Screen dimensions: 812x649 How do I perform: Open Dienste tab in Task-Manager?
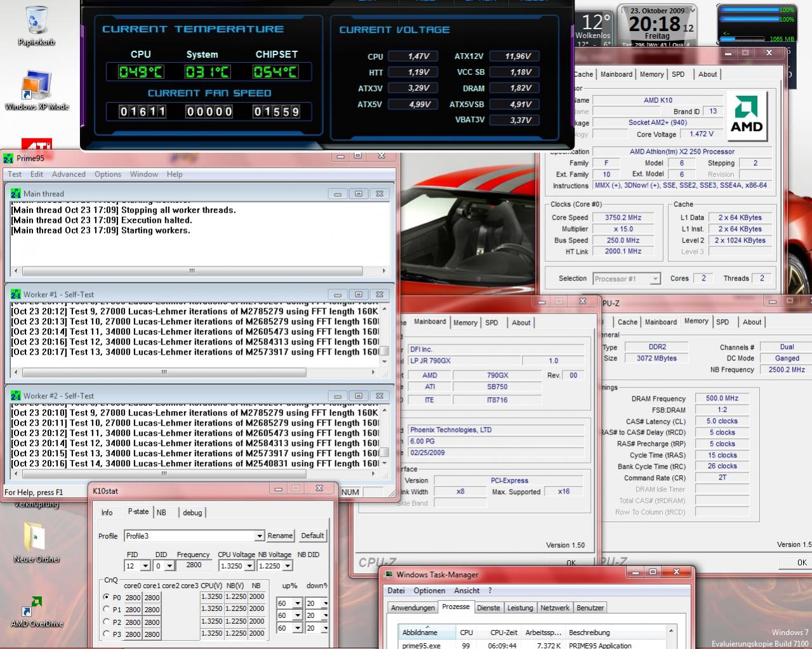(488, 608)
